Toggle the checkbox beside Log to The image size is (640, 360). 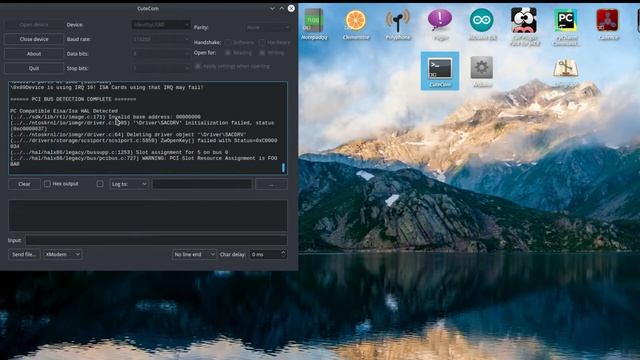100,184
